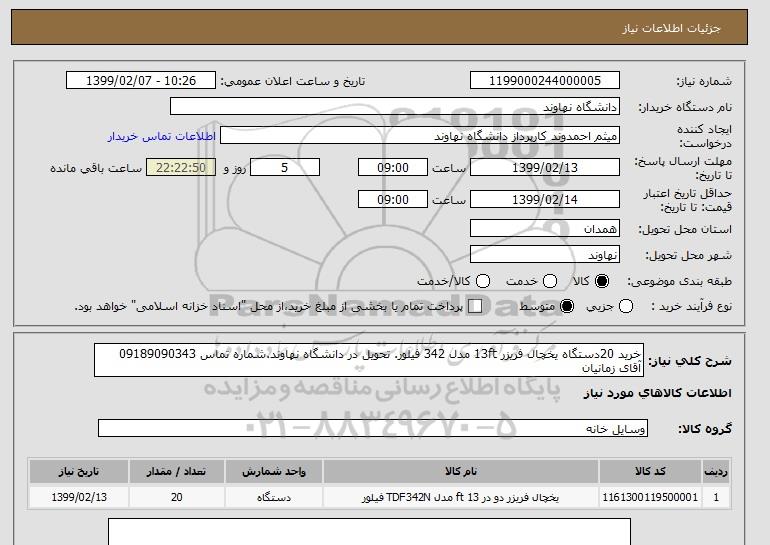Click the remaining time field 22:22:50

[181, 167]
